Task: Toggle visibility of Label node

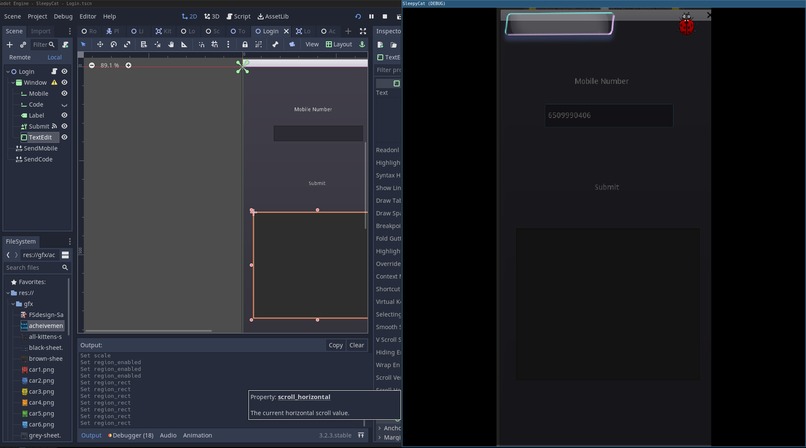Action: tap(64, 115)
